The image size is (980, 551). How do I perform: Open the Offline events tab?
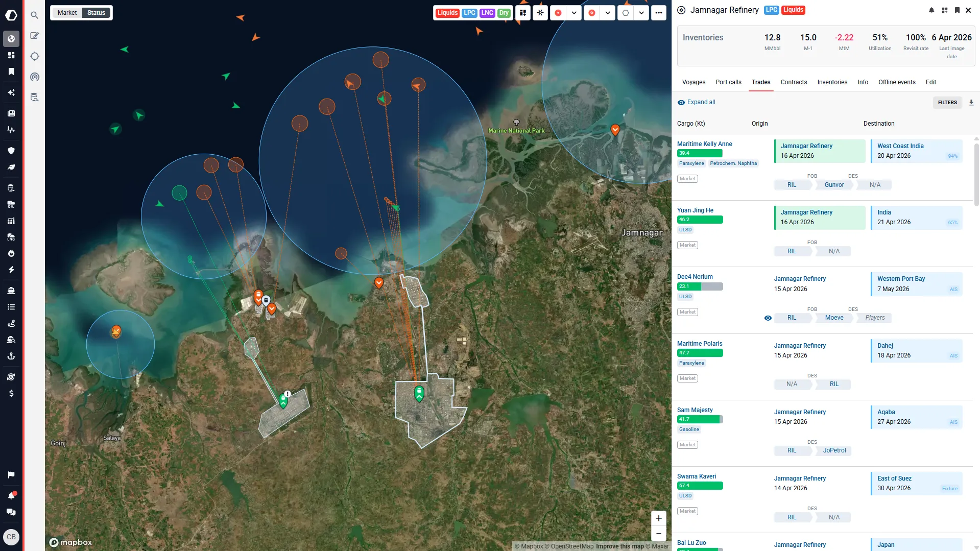point(897,82)
